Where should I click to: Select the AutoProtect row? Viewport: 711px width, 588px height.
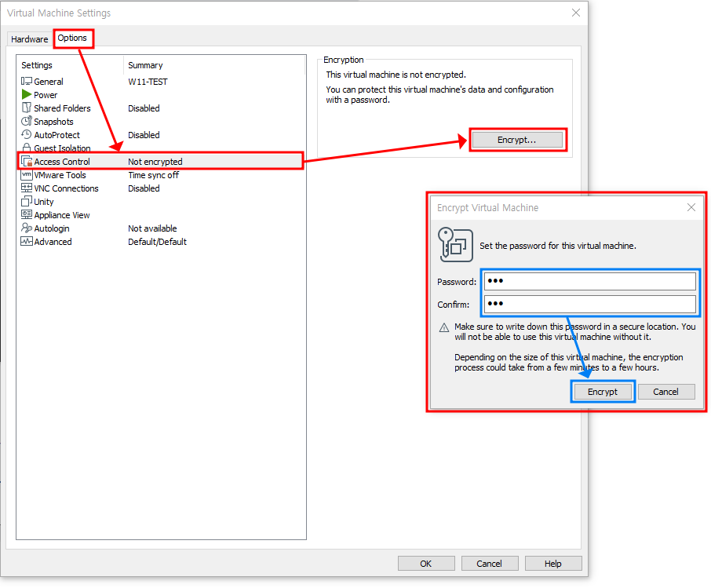[161, 135]
